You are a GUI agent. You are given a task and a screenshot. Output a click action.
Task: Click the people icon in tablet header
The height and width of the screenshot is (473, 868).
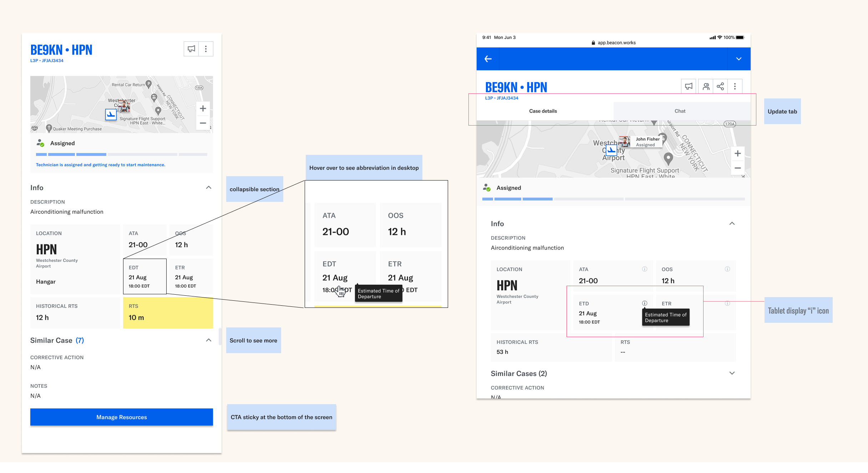706,86
